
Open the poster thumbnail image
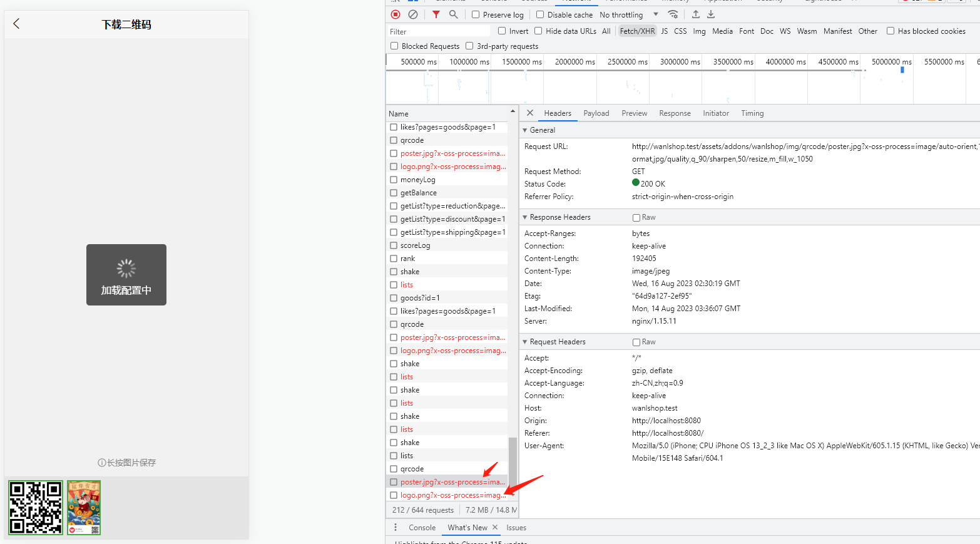coord(84,507)
